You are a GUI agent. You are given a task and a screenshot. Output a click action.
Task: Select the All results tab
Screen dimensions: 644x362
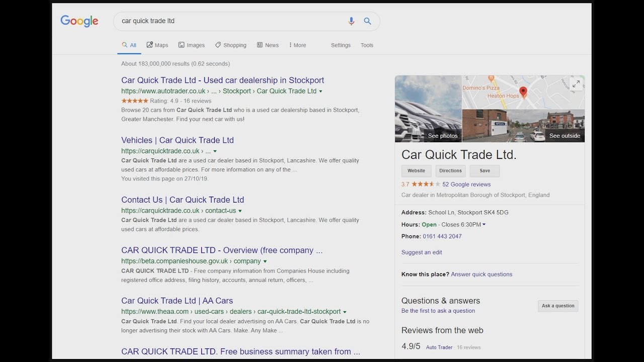point(129,45)
